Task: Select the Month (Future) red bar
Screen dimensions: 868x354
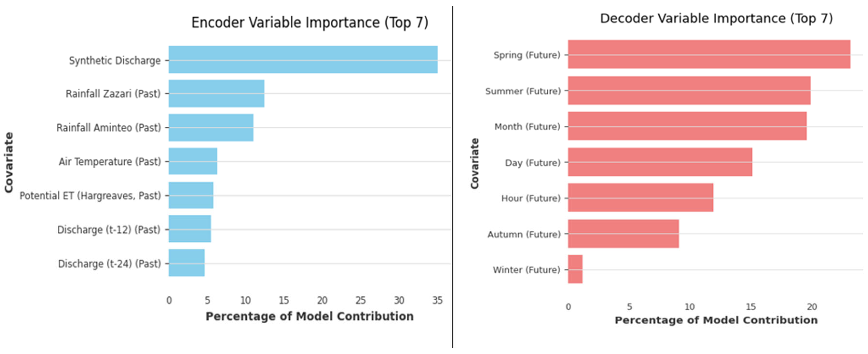Action: (687, 126)
